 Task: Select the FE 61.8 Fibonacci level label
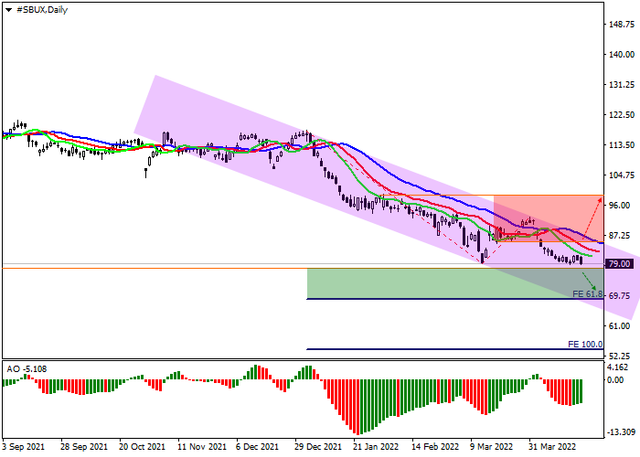click(587, 294)
